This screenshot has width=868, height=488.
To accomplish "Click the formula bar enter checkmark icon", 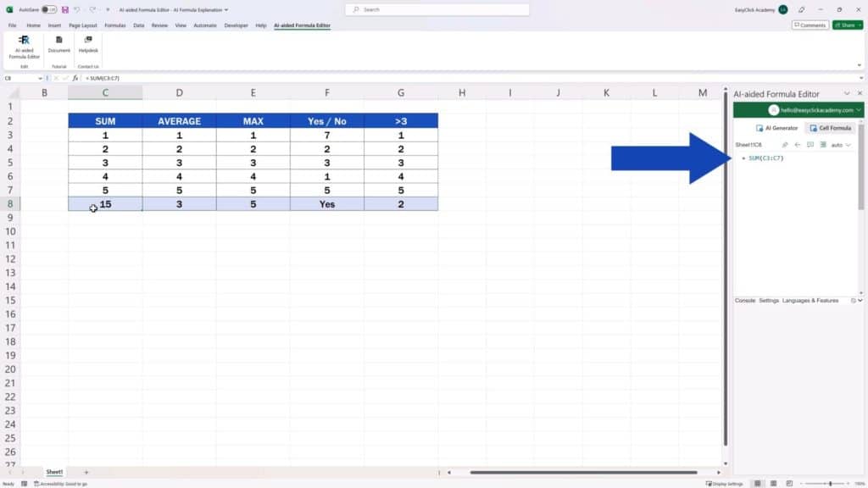I will tap(66, 78).
